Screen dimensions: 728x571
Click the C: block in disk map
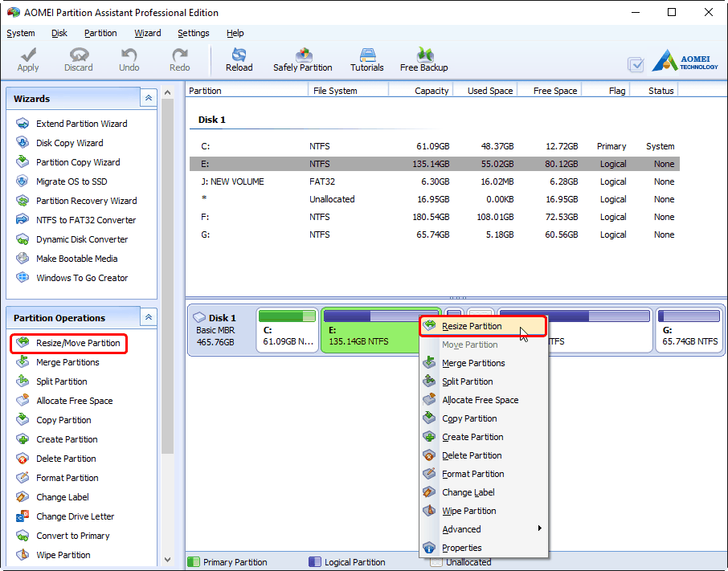(x=288, y=330)
